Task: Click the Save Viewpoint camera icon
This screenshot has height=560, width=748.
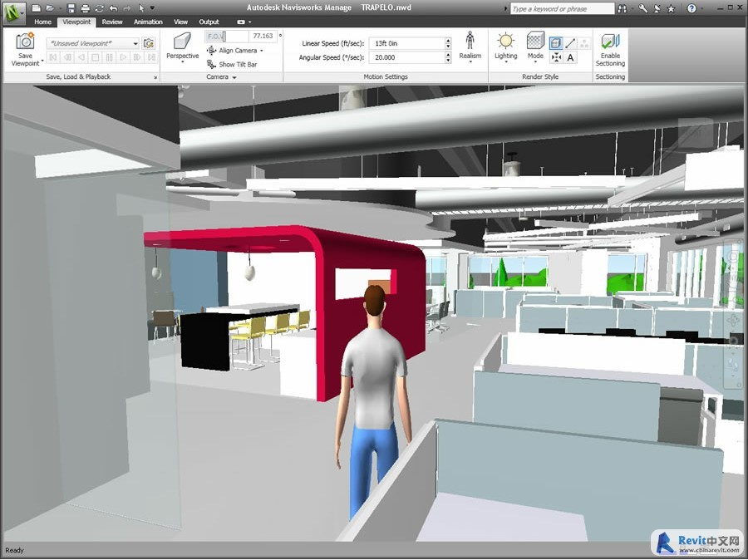Action: tap(26, 42)
